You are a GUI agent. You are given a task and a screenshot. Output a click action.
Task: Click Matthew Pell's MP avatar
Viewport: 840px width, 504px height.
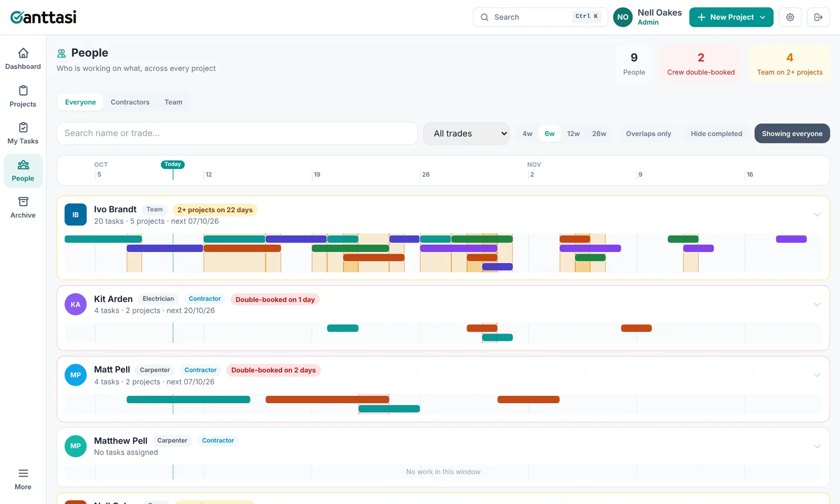click(x=76, y=446)
